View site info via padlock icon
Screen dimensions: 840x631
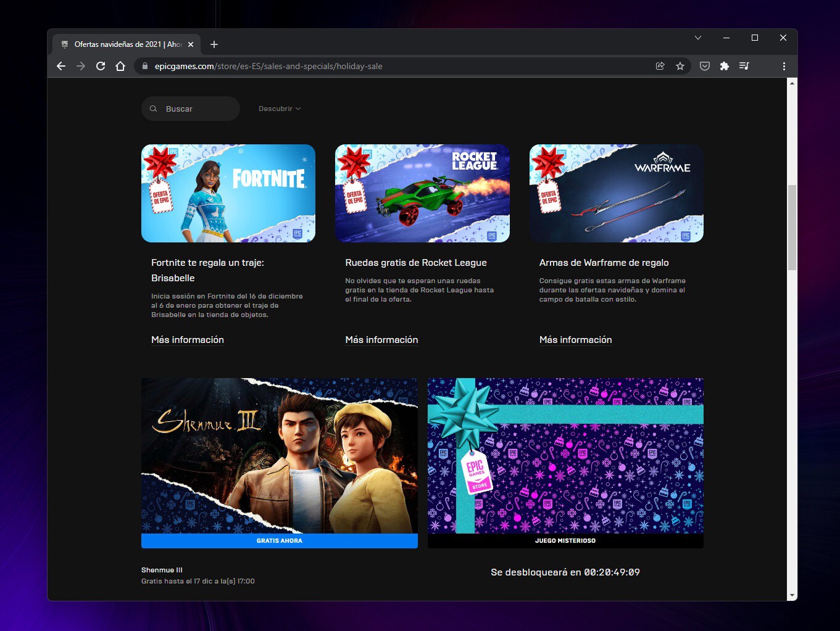tap(145, 66)
